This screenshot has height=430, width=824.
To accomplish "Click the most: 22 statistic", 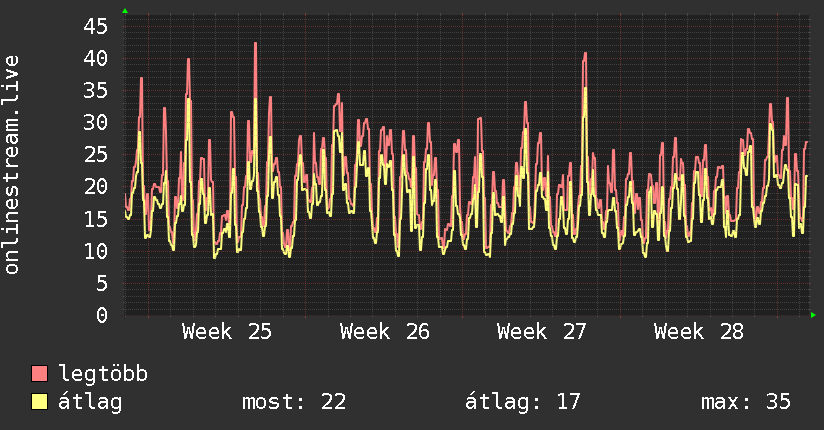I will 294,402.
